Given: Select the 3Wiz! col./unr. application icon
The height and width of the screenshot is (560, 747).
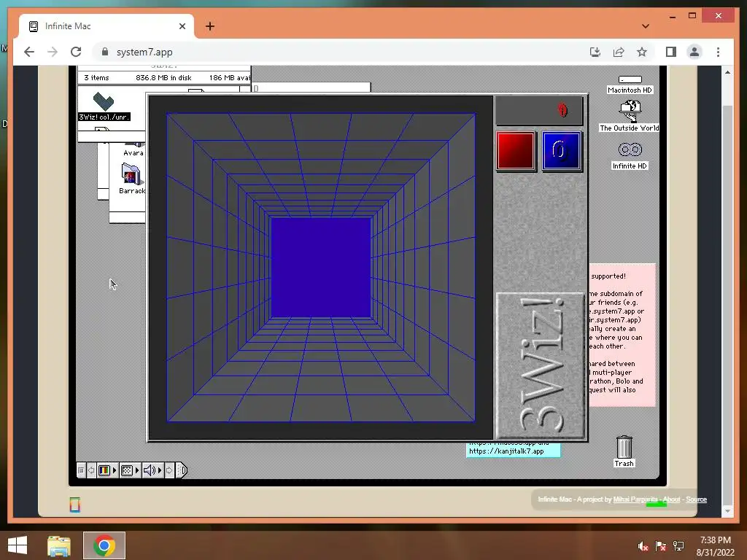Looking at the screenshot, I should pyautogui.click(x=104, y=101).
